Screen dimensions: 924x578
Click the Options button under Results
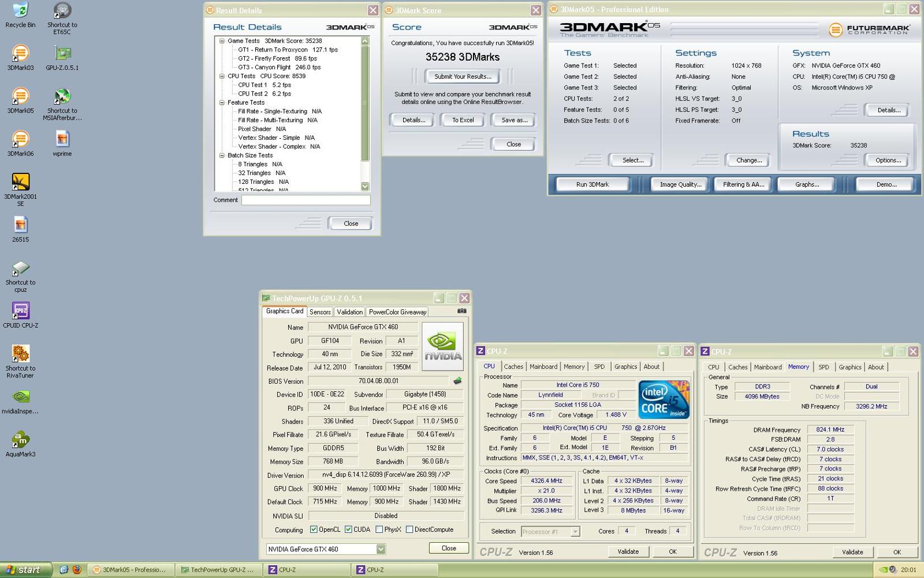(x=888, y=160)
